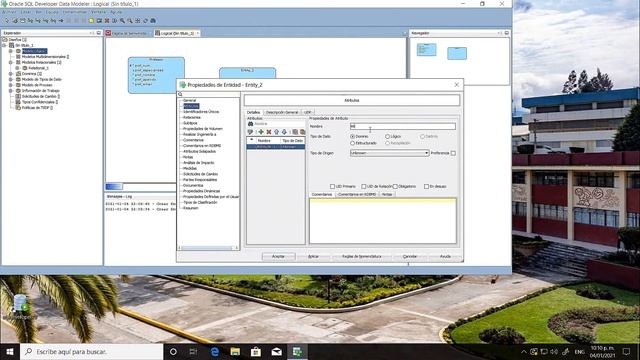Click inside the yellow Comentarios text area
Image resolution: width=640 pixels, height=360 pixels.
pos(383,221)
